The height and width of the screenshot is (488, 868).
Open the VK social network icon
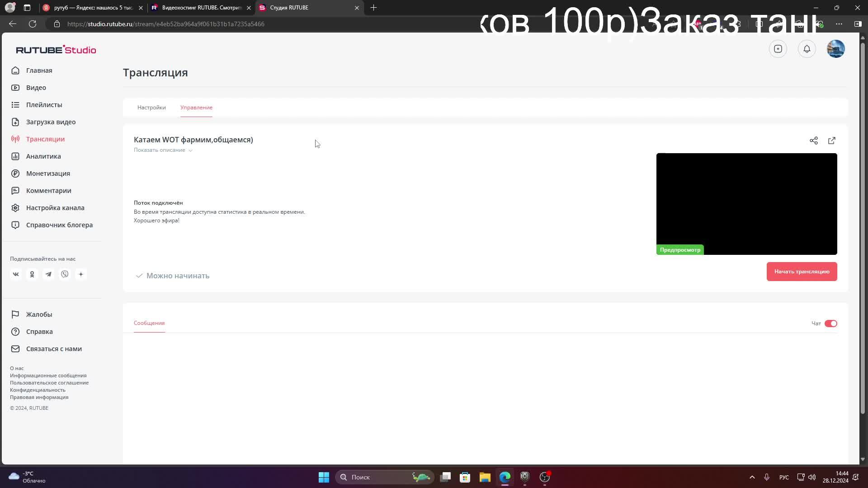point(16,274)
